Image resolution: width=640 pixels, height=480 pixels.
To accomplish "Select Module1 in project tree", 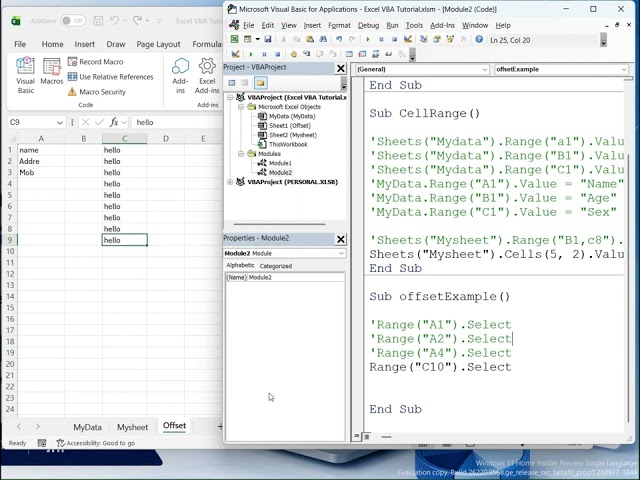I will click(280, 163).
